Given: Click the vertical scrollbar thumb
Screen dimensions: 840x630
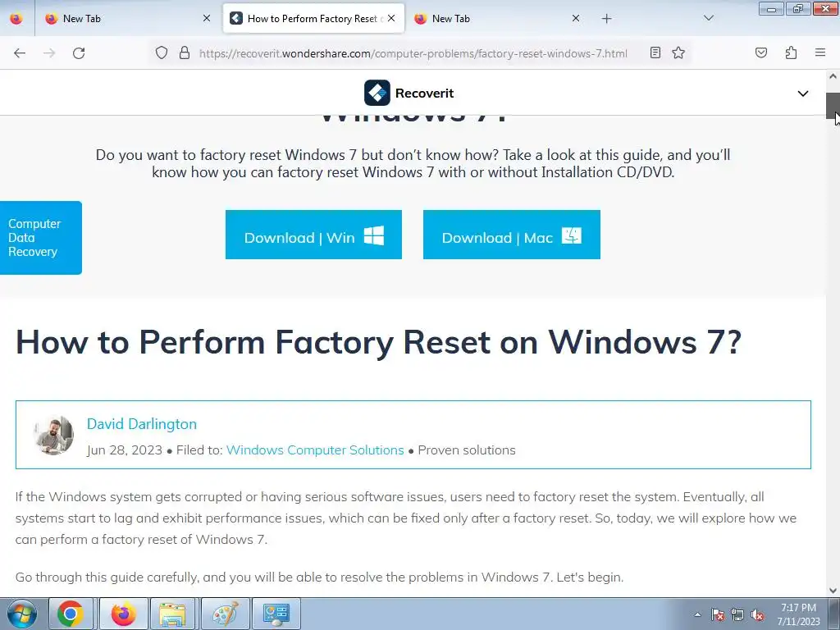Looking at the screenshot, I should [x=833, y=106].
